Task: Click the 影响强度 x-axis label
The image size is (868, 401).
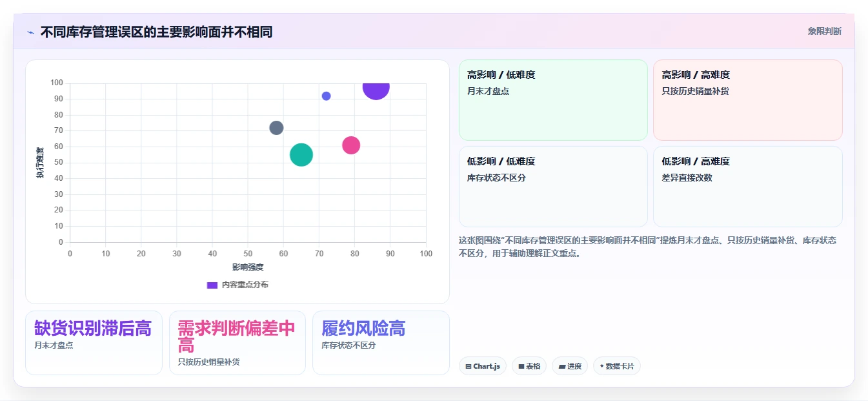Action: pos(248,267)
